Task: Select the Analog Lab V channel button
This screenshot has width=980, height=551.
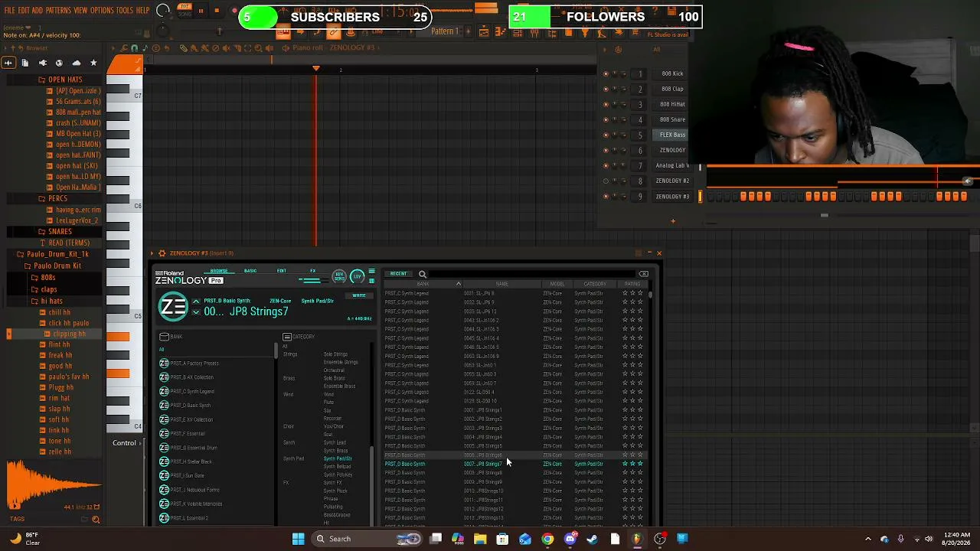Action: (672, 165)
